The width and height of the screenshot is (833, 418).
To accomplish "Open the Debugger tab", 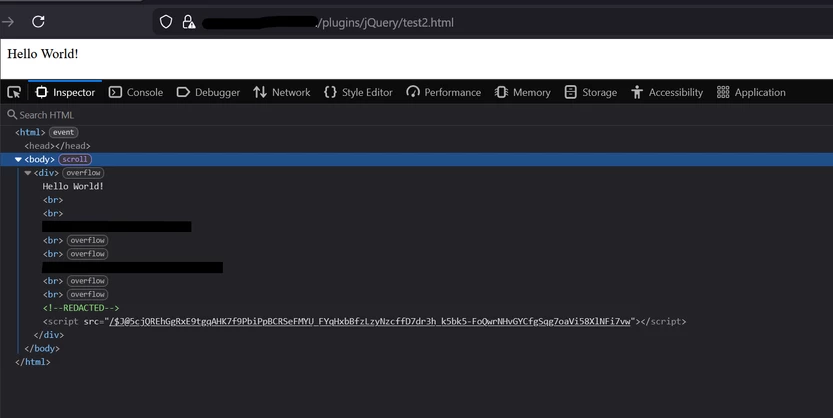I will coord(208,92).
